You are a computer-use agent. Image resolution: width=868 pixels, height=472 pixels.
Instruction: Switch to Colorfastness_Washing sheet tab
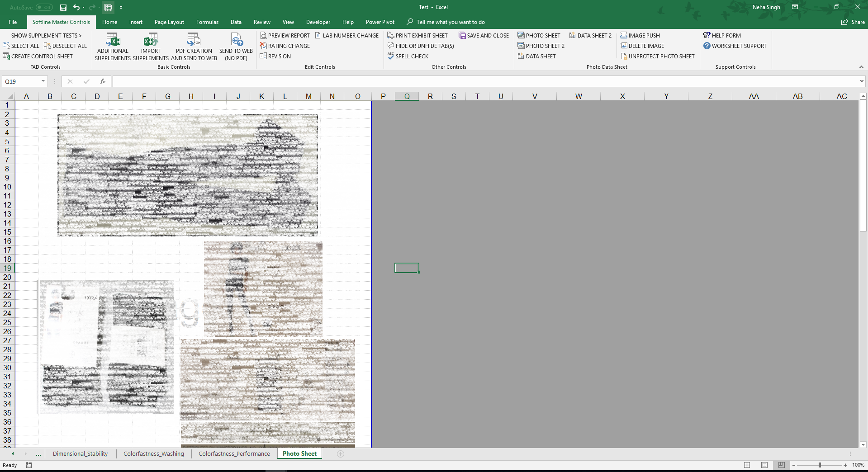click(x=154, y=453)
